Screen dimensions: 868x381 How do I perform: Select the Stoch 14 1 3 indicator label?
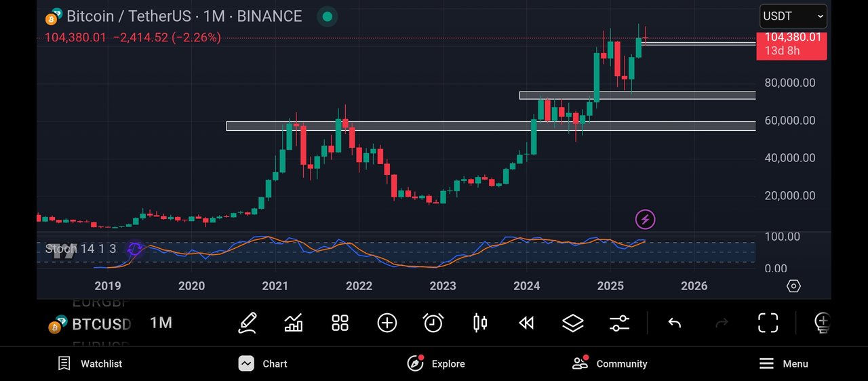[81, 249]
